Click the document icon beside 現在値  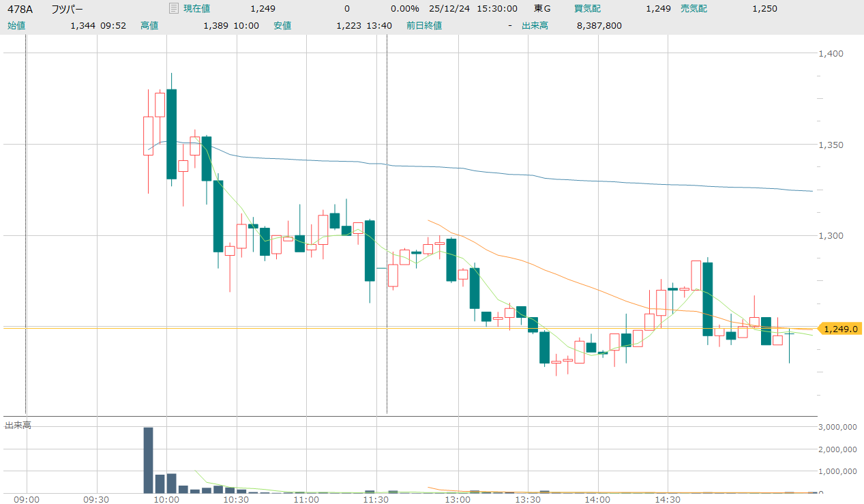tap(173, 9)
